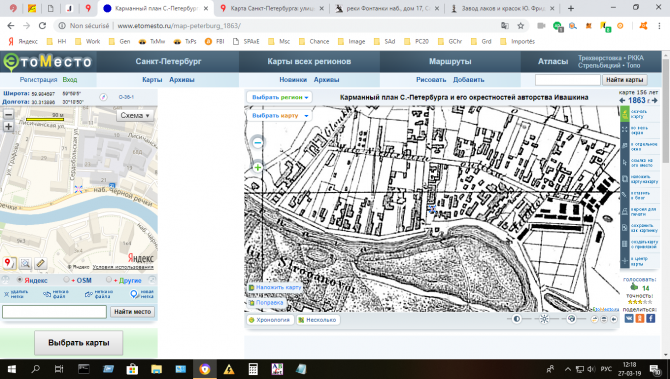Click Добавить link under Маршруты
The image size is (670, 379).
[468, 80]
